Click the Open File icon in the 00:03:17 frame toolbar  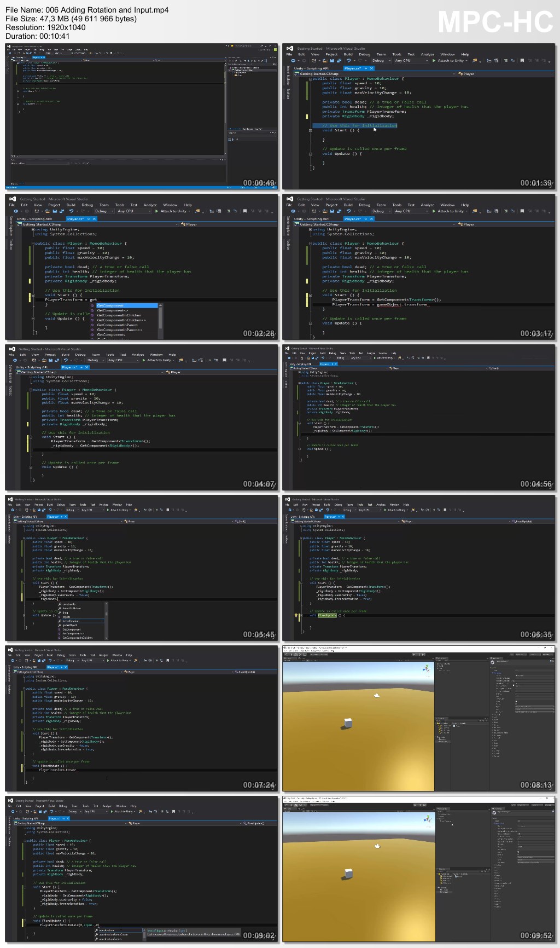point(325,211)
